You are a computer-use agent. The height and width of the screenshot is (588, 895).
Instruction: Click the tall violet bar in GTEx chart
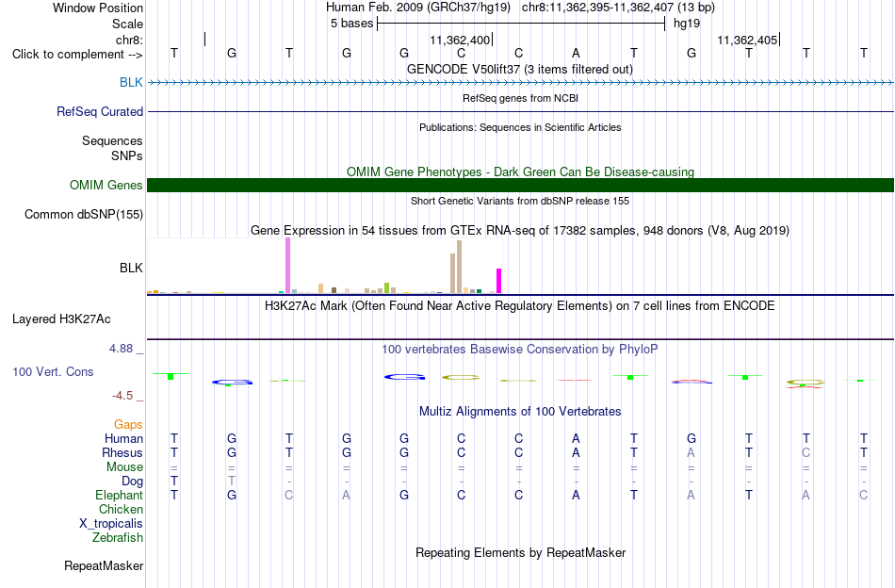click(287, 266)
